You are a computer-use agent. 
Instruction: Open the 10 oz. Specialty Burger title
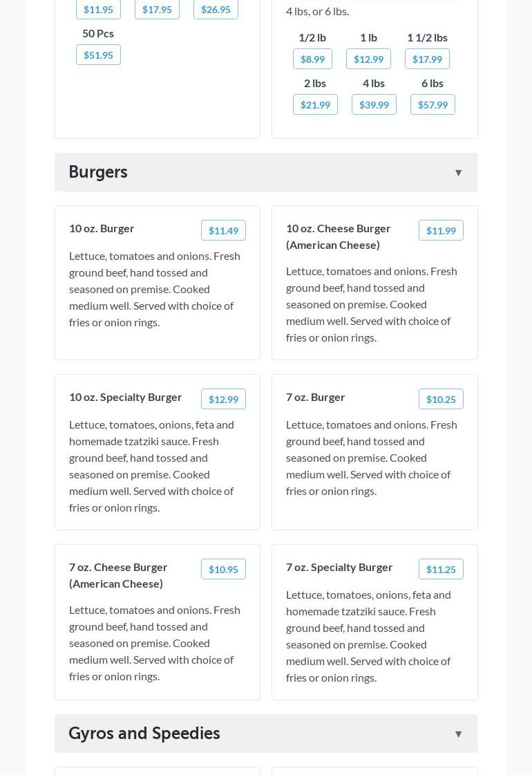pos(126,397)
